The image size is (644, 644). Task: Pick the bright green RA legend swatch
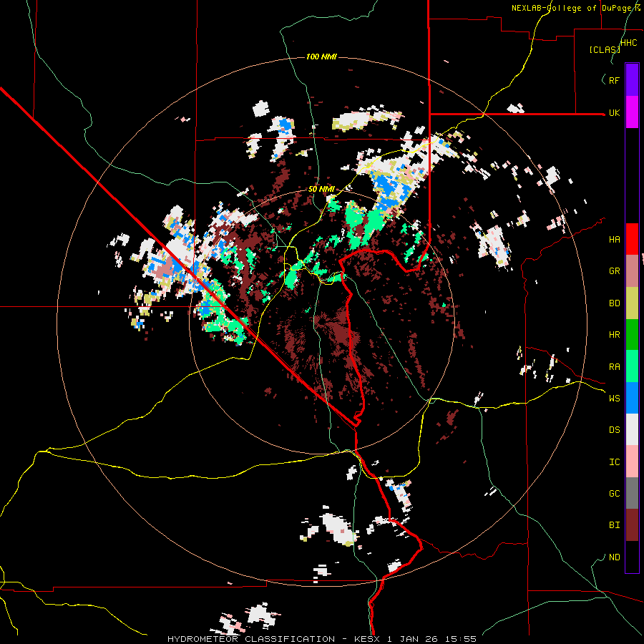click(x=632, y=367)
